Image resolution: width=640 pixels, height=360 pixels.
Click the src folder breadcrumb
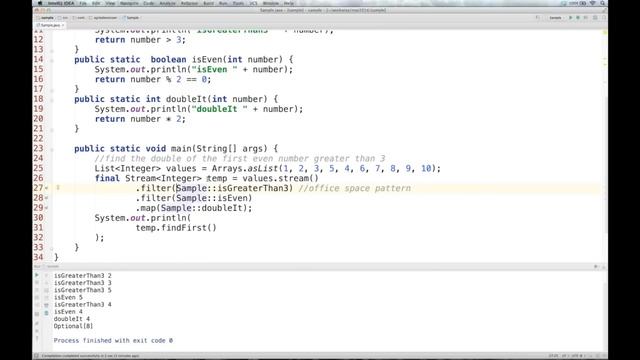(64, 18)
